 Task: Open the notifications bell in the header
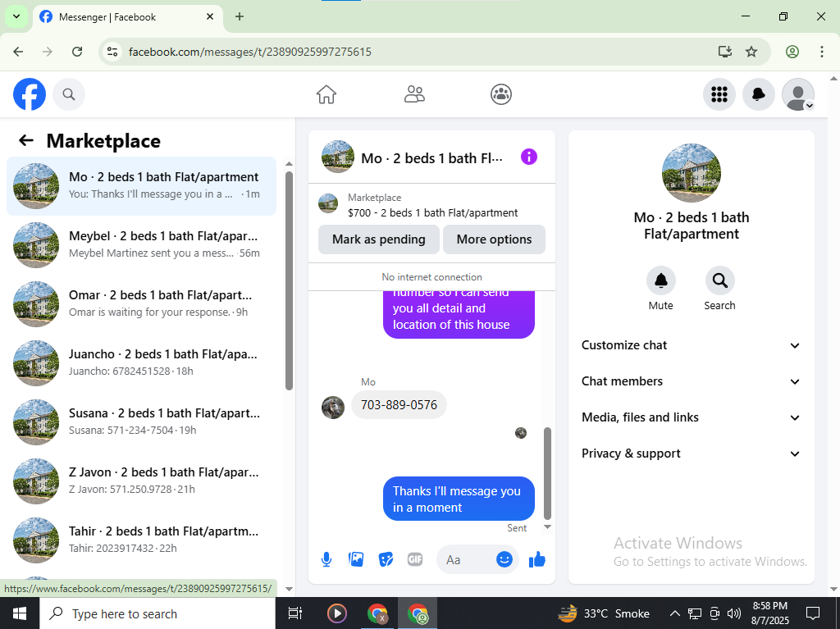[759, 94]
